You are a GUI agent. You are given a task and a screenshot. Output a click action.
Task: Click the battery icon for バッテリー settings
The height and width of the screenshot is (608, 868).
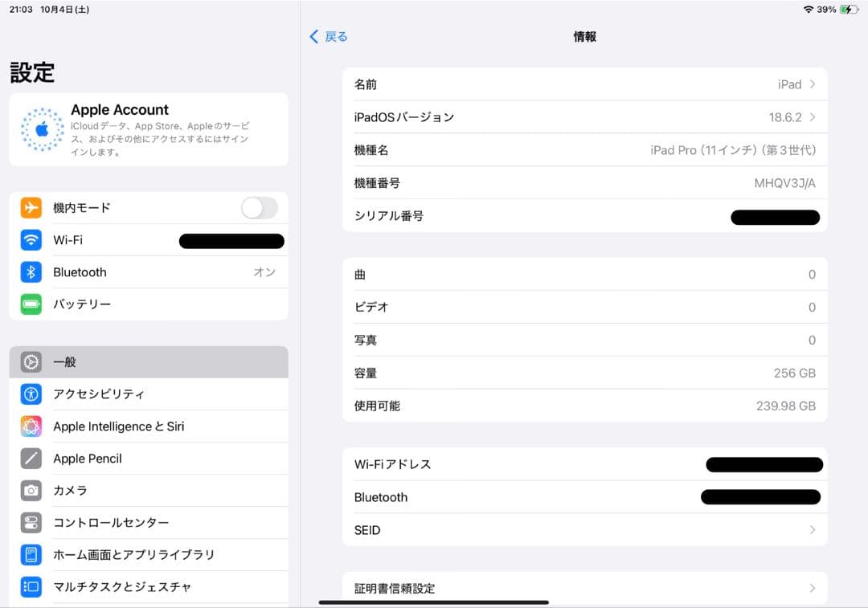pos(31,304)
